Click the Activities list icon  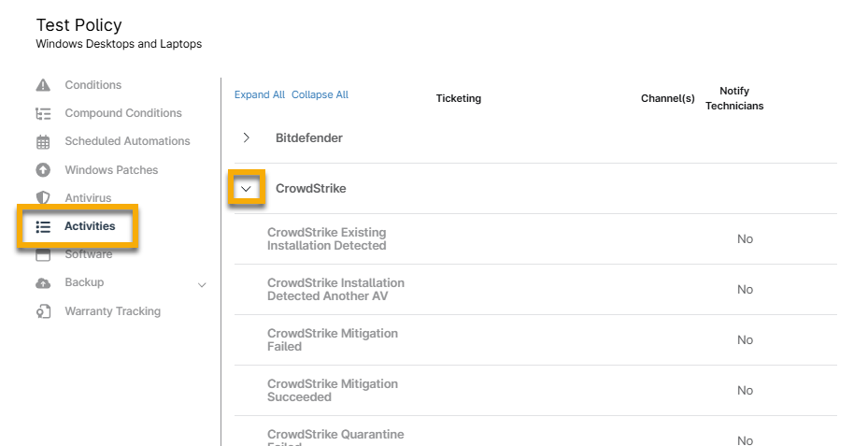pyautogui.click(x=43, y=226)
